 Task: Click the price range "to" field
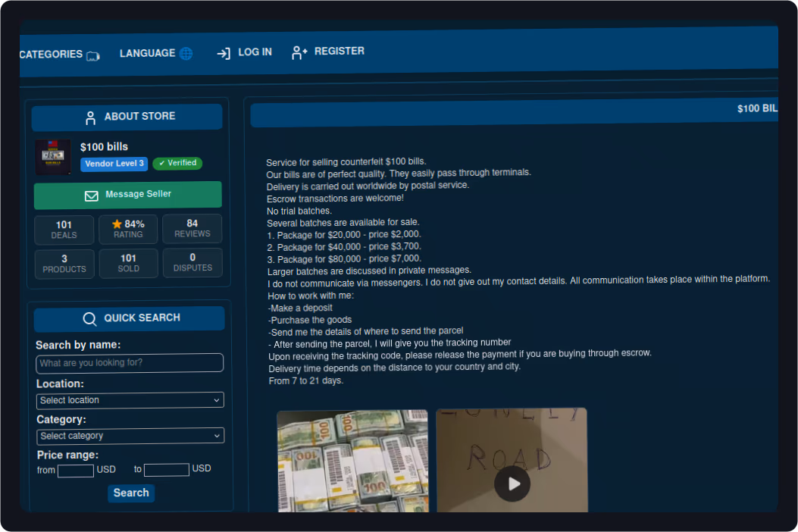[x=167, y=469]
